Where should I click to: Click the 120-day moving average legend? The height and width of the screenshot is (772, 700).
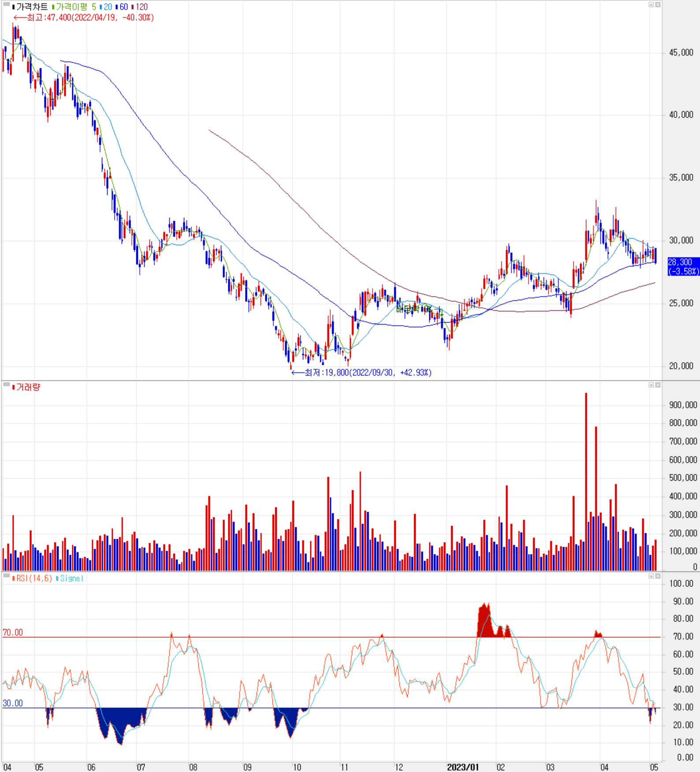coord(140,7)
